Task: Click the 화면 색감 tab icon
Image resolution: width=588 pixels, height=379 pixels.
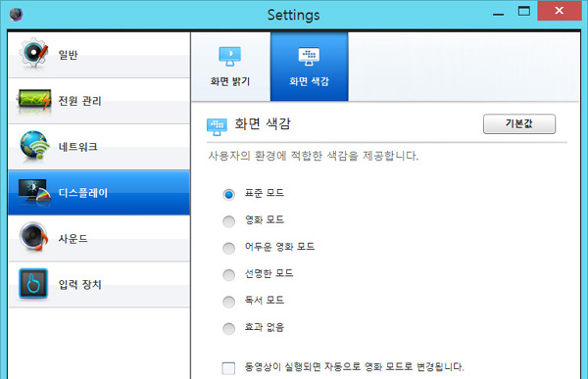Action: point(309,56)
